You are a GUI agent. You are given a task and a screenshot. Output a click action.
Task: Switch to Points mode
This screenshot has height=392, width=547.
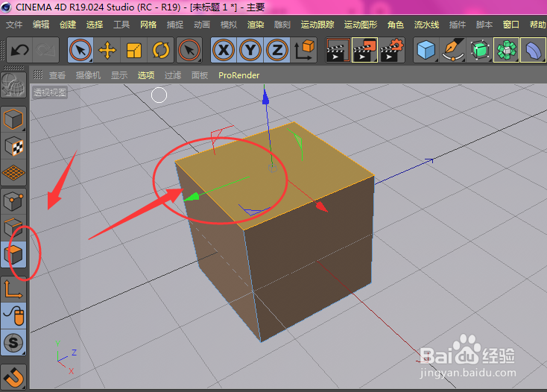(x=13, y=201)
